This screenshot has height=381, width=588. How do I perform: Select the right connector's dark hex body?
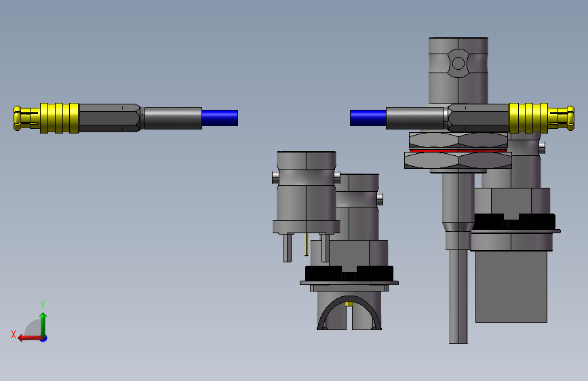(x=478, y=118)
